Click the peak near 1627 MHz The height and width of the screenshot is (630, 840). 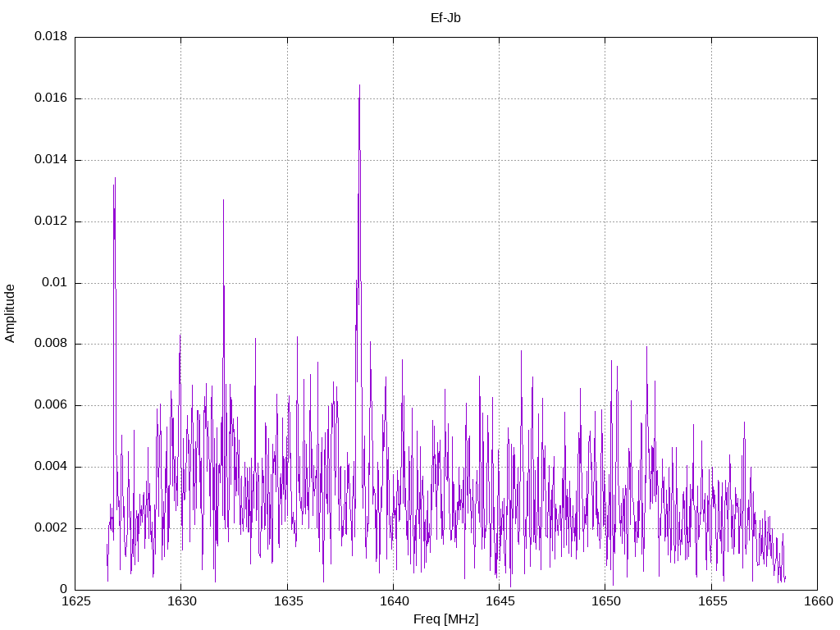click(115, 179)
